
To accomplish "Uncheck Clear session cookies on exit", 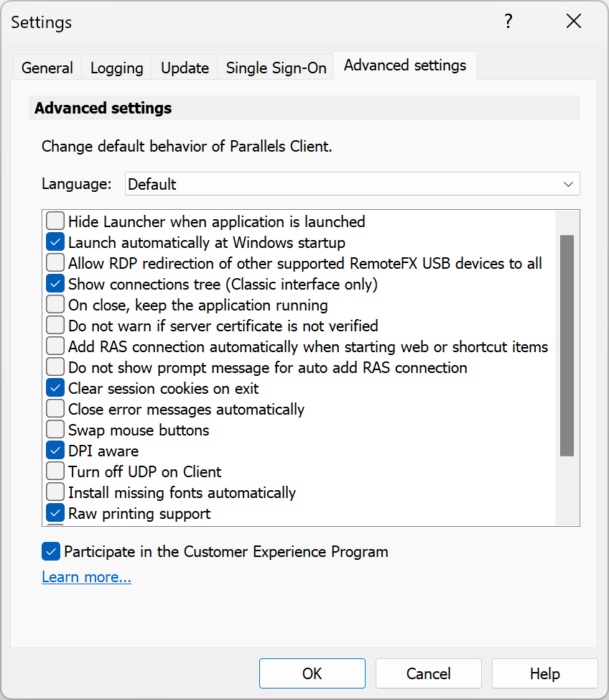I will tap(55, 388).
